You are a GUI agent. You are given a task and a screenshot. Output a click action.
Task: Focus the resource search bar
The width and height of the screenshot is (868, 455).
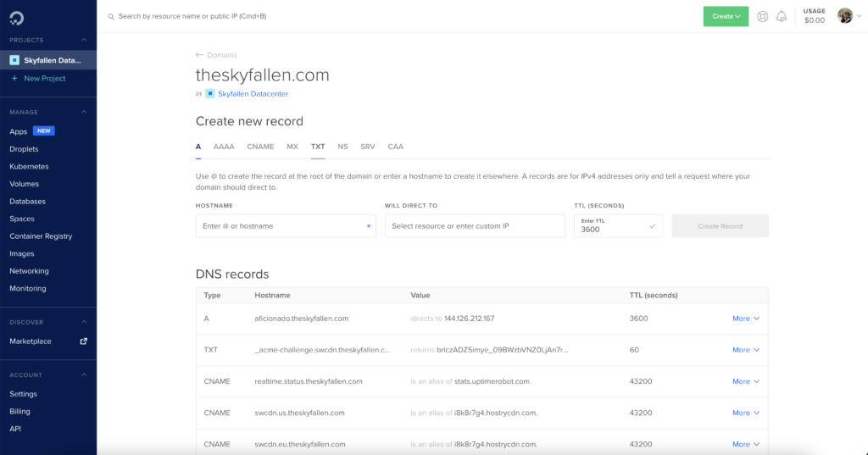click(192, 16)
